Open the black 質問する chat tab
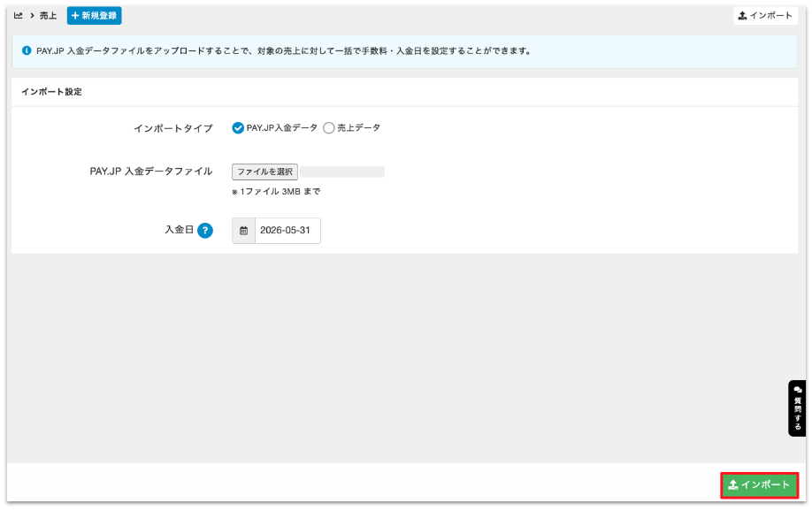Image resolution: width=812 pixels, height=511 pixels. pos(797,408)
